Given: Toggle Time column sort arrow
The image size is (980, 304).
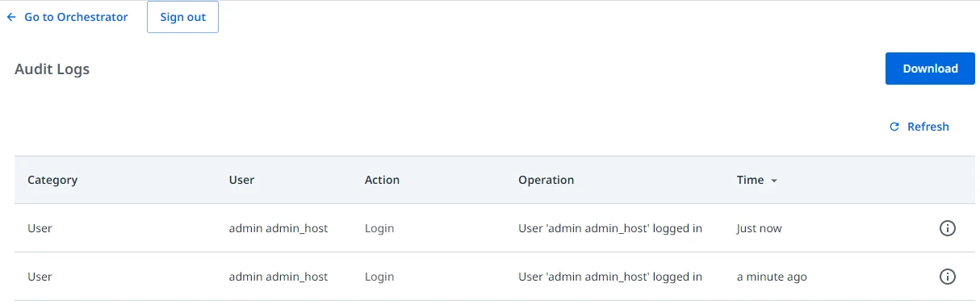Looking at the screenshot, I should [x=774, y=181].
